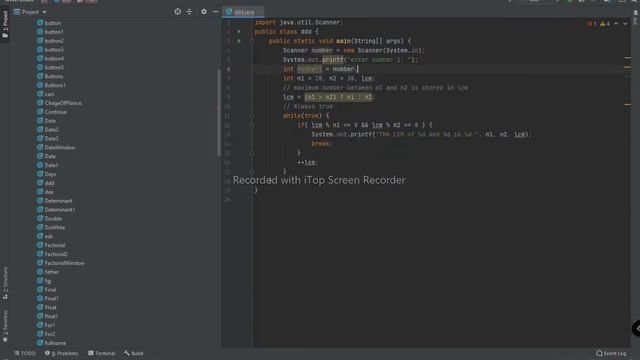The height and width of the screenshot is (360, 640).
Task: Click the collapse all icon in Project panel
Action: 189,12
